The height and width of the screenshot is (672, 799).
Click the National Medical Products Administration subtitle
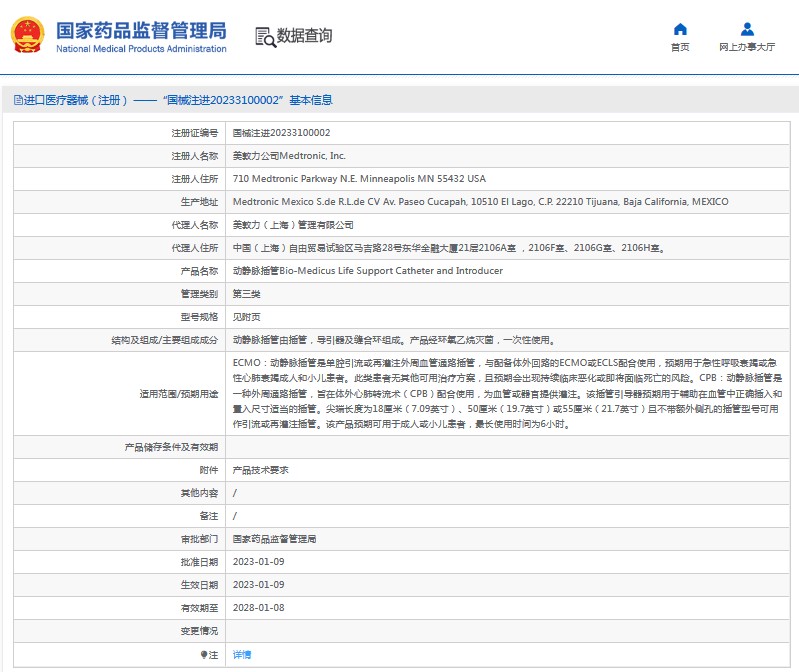pos(141,49)
